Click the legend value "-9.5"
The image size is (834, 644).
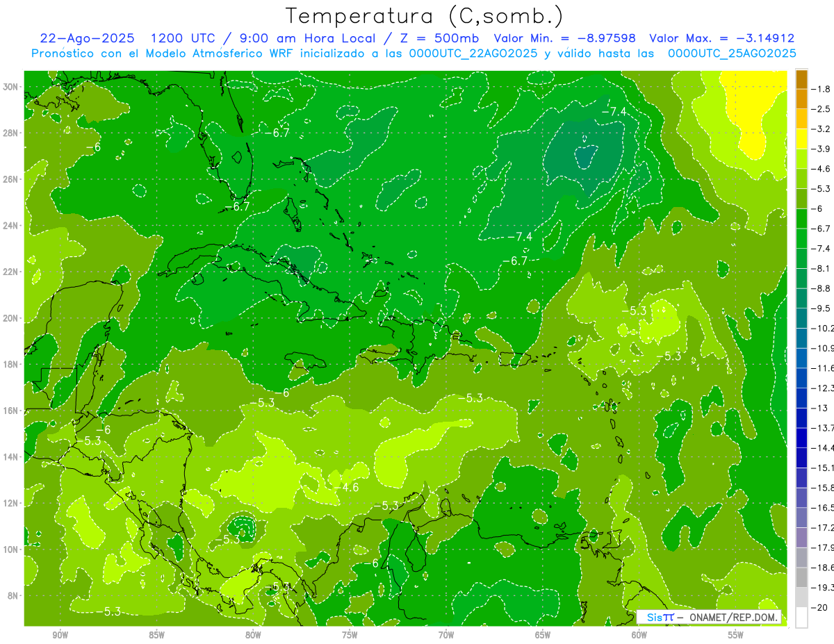click(821, 308)
